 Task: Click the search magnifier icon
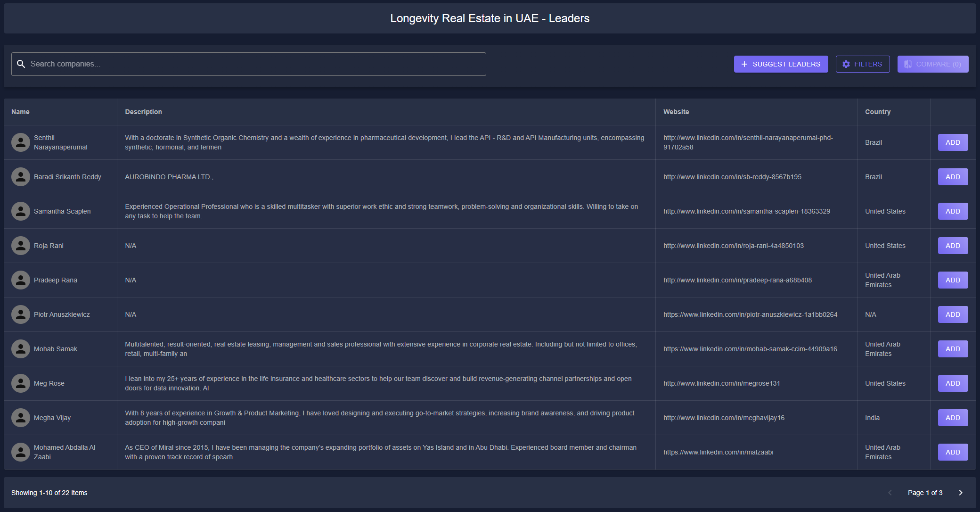click(21, 64)
